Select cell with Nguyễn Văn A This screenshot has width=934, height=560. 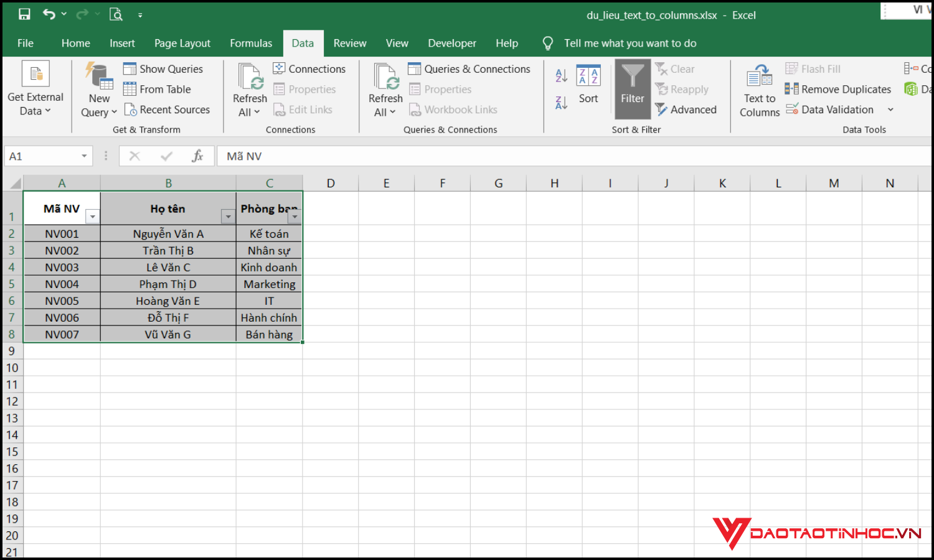(168, 234)
